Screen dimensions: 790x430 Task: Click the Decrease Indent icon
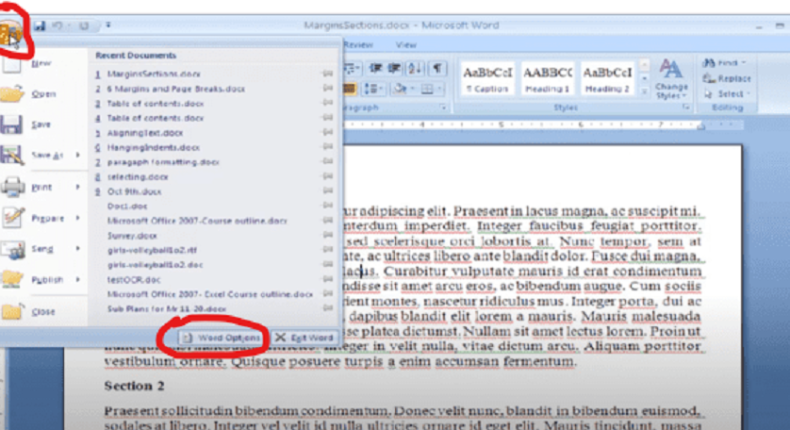coord(376,68)
